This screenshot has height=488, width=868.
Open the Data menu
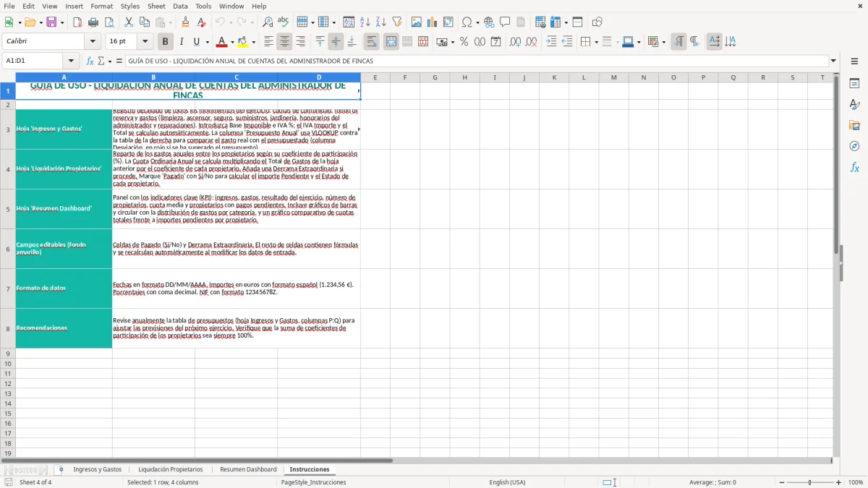pyautogui.click(x=180, y=6)
